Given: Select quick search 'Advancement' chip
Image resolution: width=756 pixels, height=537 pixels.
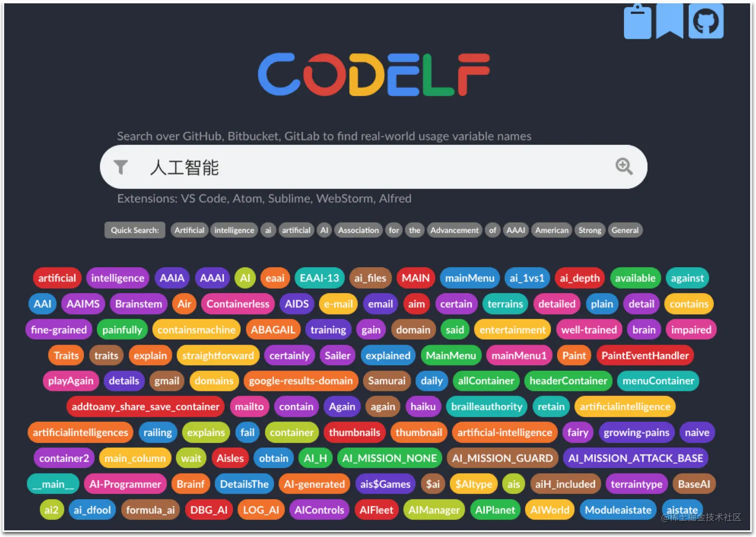Looking at the screenshot, I should (454, 230).
